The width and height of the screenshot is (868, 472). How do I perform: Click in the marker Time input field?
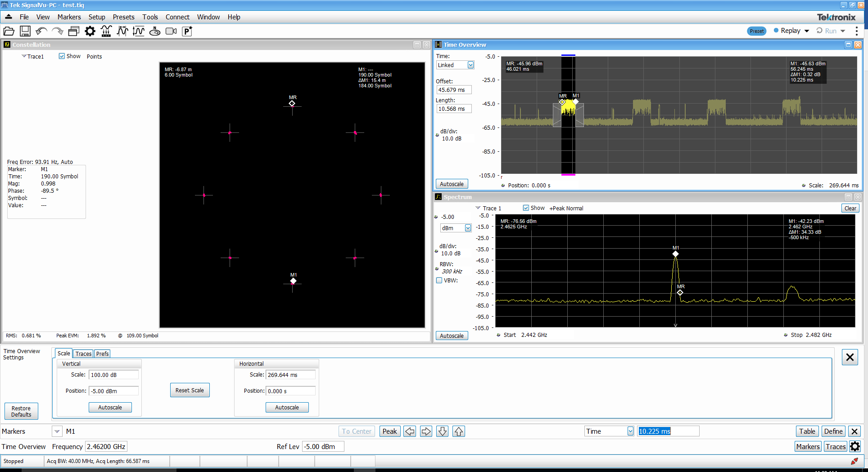668,431
